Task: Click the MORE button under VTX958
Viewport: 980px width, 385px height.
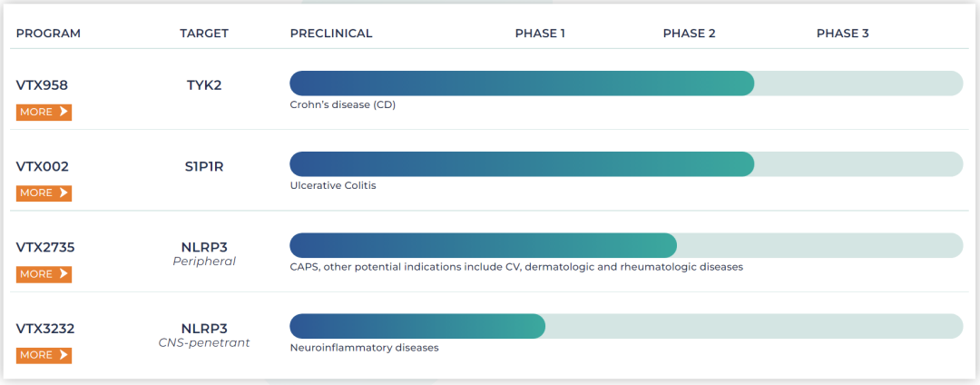Action: [x=44, y=112]
